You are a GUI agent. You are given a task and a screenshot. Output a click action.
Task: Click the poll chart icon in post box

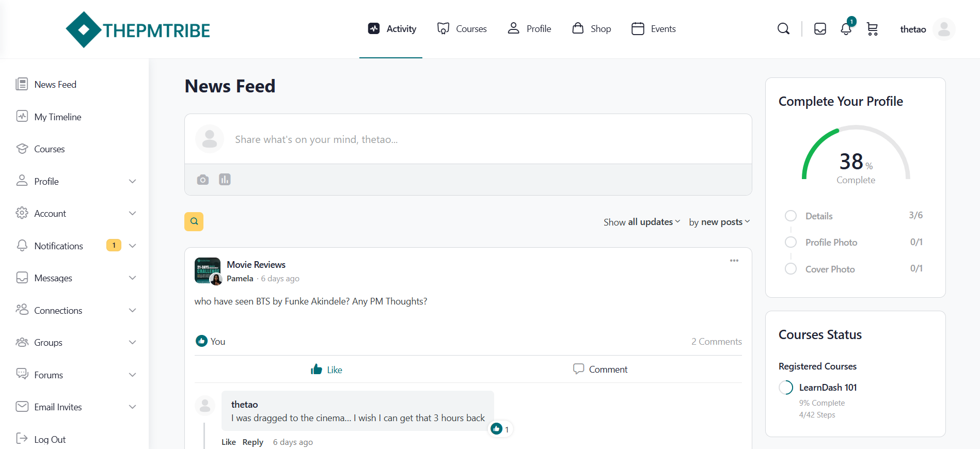tap(225, 180)
